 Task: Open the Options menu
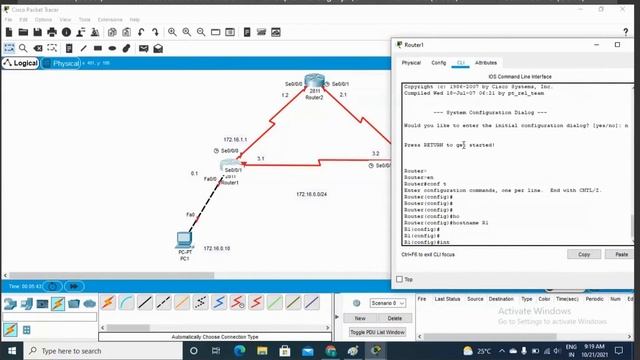click(x=43, y=20)
